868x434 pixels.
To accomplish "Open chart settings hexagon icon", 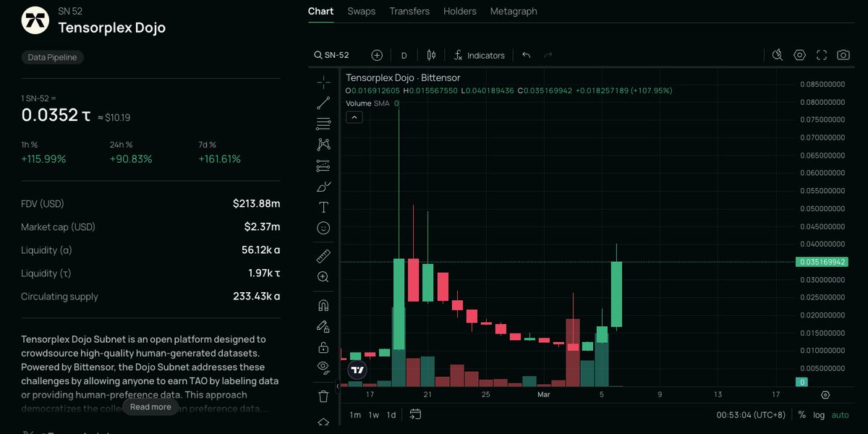I will pyautogui.click(x=799, y=55).
